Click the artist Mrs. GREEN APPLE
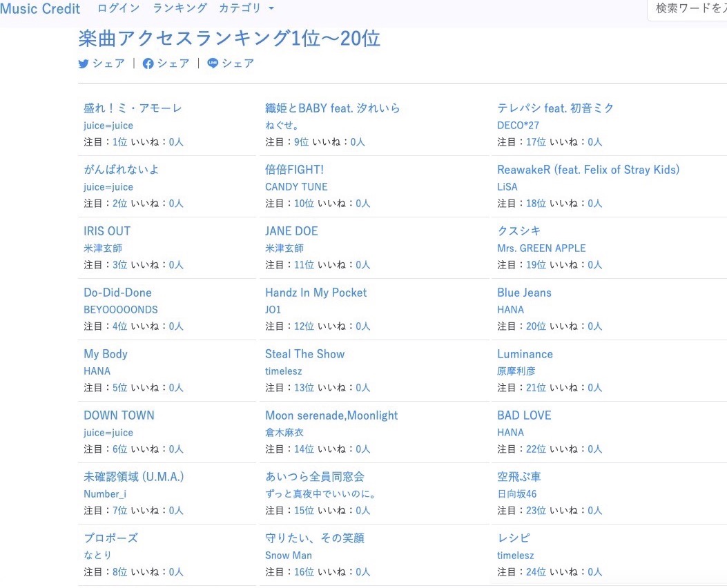The image size is (727, 588). pyautogui.click(x=541, y=248)
